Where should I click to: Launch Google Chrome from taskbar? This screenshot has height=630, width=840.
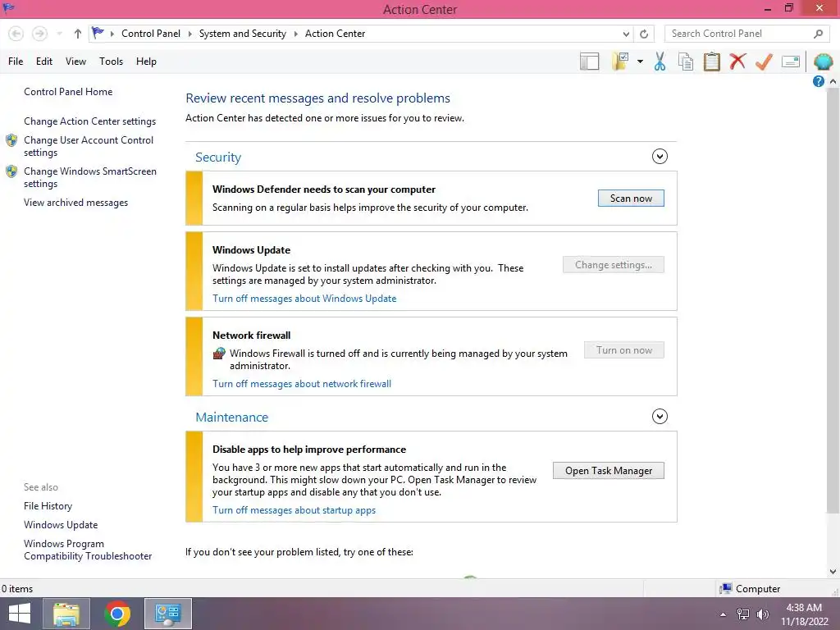(117, 614)
